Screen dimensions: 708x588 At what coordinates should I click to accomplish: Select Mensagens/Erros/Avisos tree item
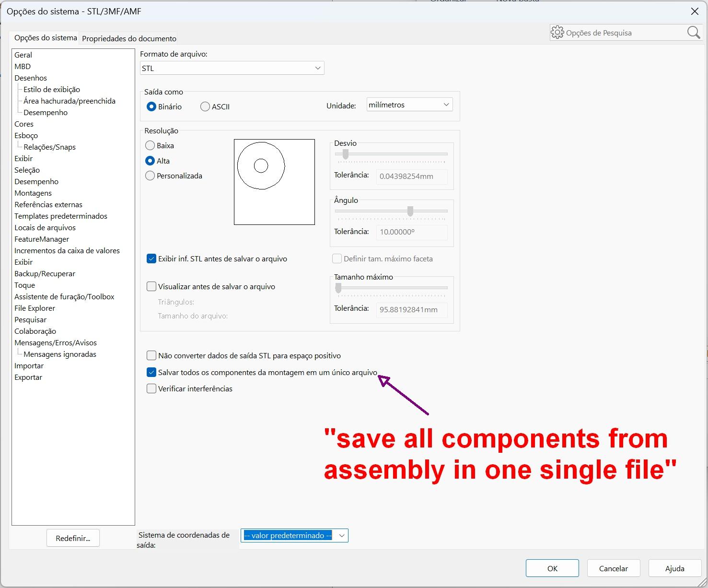coord(56,342)
